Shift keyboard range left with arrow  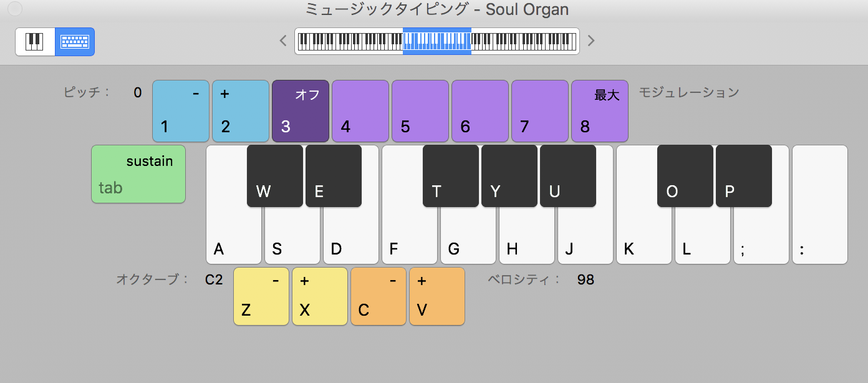tap(283, 41)
